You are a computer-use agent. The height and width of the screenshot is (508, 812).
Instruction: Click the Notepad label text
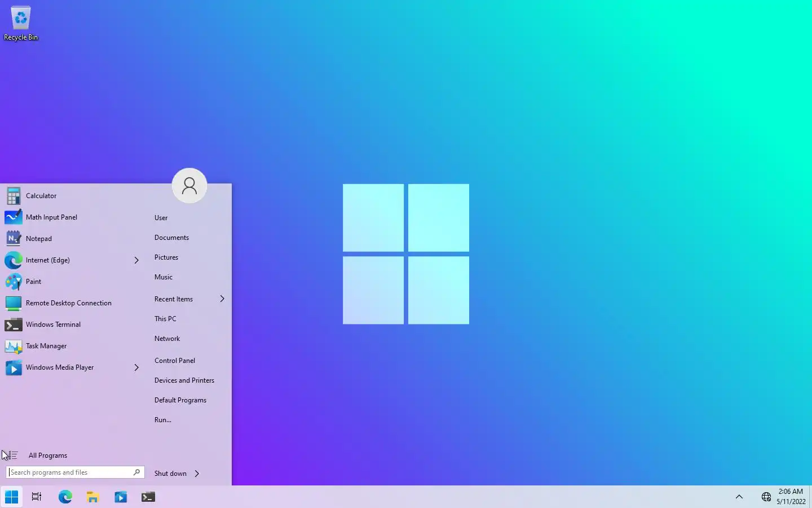[39, 239]
